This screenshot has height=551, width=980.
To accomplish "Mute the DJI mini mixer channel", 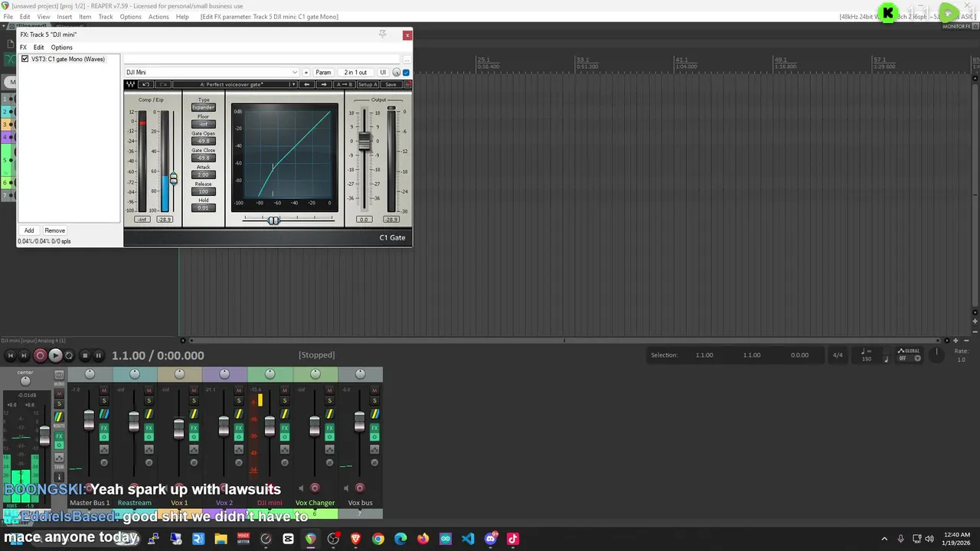I will [x=284, y=390].
